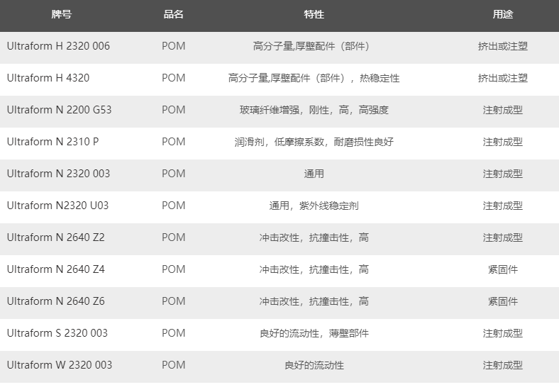Viewport: 559px width, 392px height.
Task: Select the Ultraform H 2320 006 grade
Action: pos(58,46)
